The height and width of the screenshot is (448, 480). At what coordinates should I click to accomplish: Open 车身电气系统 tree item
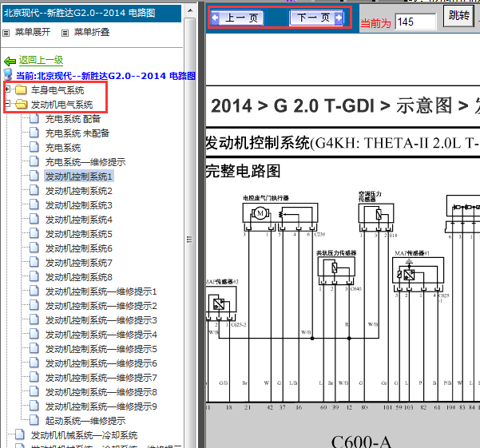point(58,90)
